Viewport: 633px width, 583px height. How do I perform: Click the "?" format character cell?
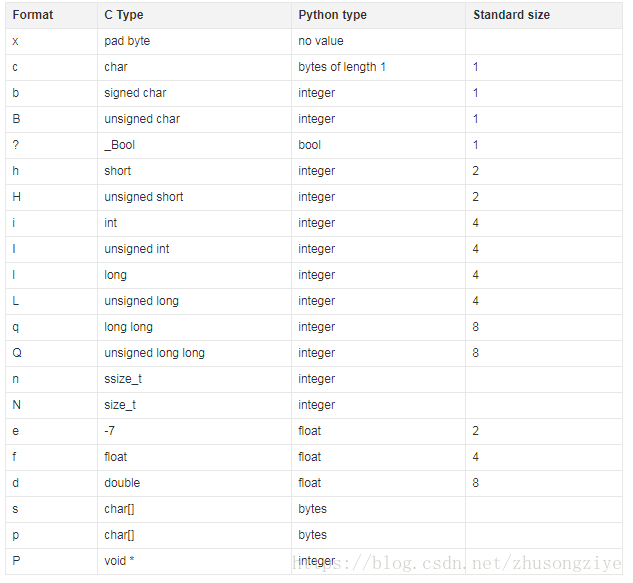tap(16, 145)
